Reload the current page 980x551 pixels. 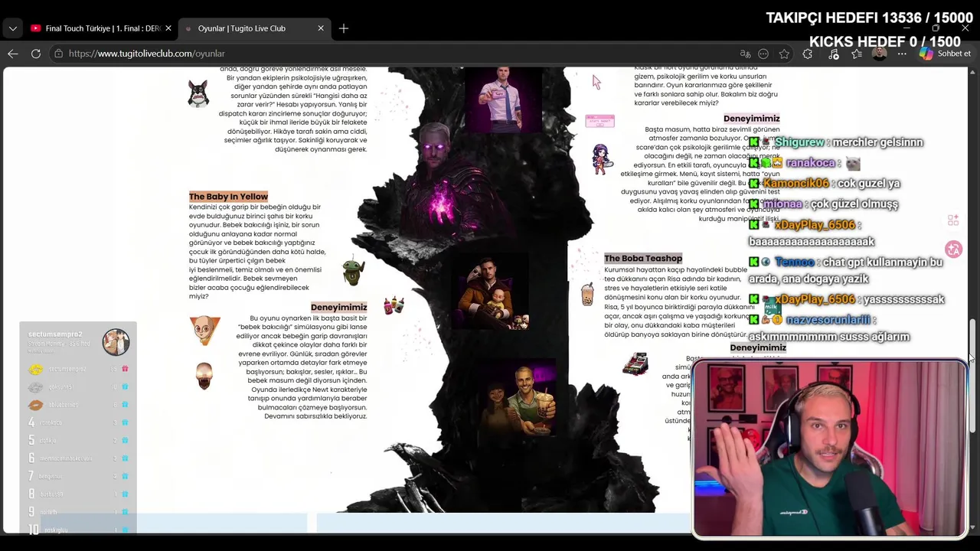pyautogui.click(x=36, y=54)
